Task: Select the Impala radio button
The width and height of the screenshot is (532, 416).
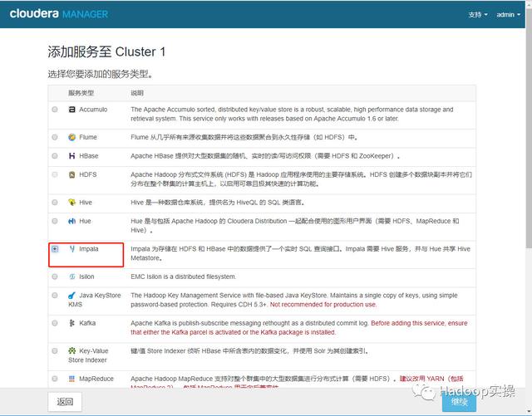Action: coord(55,248)
